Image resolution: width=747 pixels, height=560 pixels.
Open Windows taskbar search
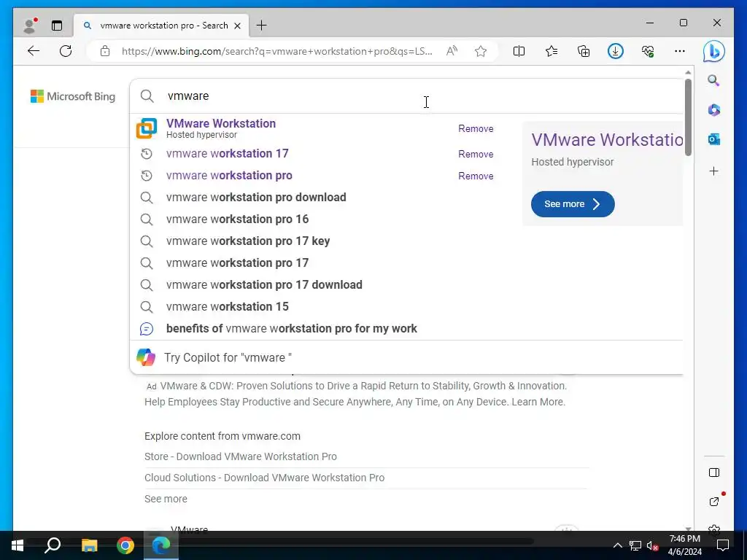click(53, 545)
